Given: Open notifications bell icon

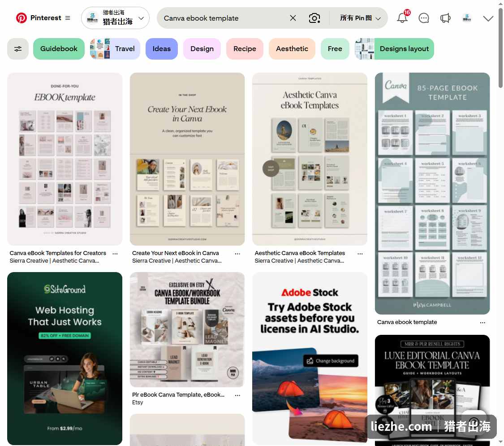Looking at the screenshot, I should [x=402, y=18].
